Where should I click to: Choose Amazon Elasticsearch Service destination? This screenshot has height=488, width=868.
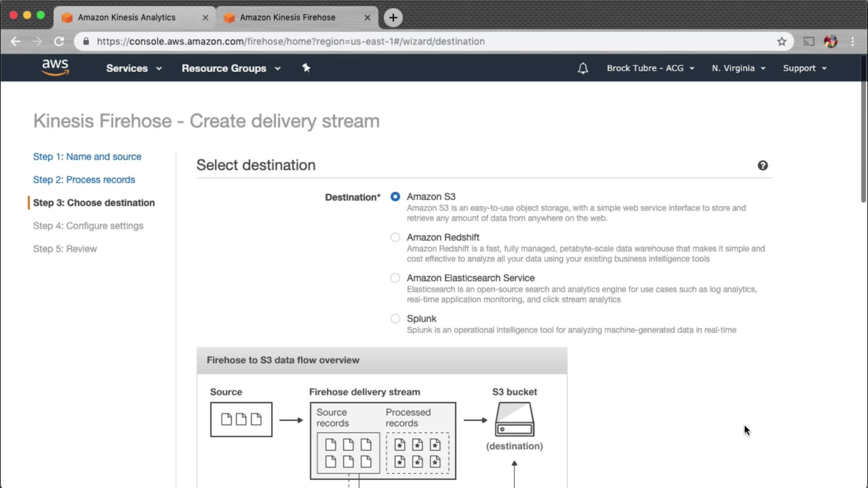[395, 278]
